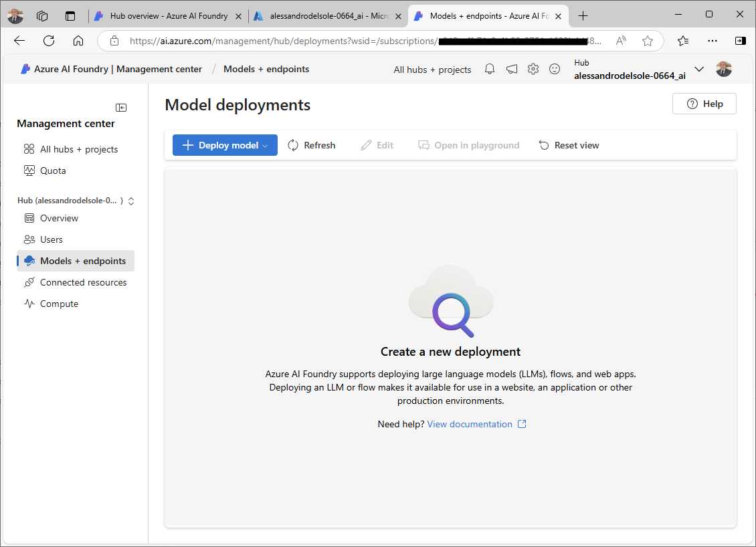Click the announcements megaphone icon

pos(512,69)
